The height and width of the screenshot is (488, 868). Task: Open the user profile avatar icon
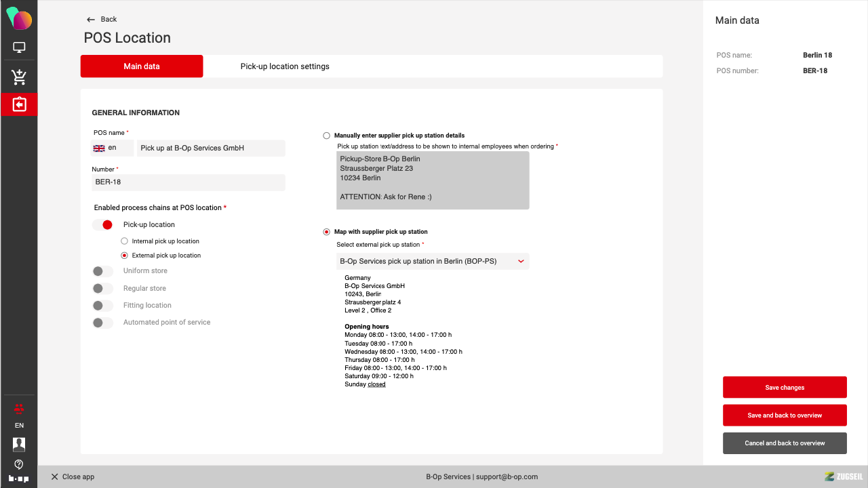tap(19, 444)
